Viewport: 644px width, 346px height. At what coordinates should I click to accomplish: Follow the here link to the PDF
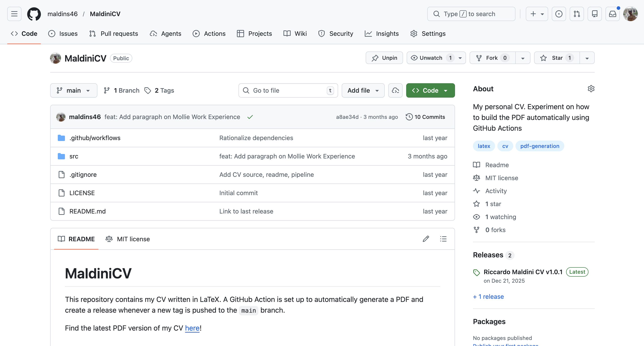tap(192, 328)
